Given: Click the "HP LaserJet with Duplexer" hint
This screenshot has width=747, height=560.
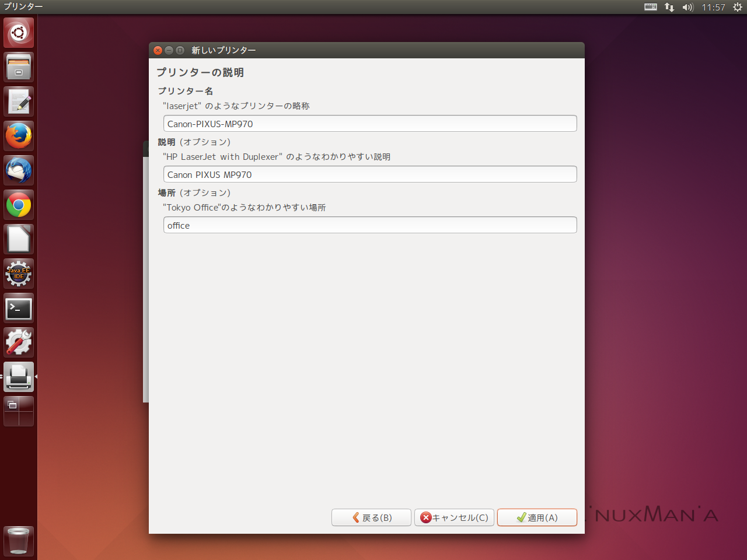Looking at the screenshot, I should [x=277, y=157].
